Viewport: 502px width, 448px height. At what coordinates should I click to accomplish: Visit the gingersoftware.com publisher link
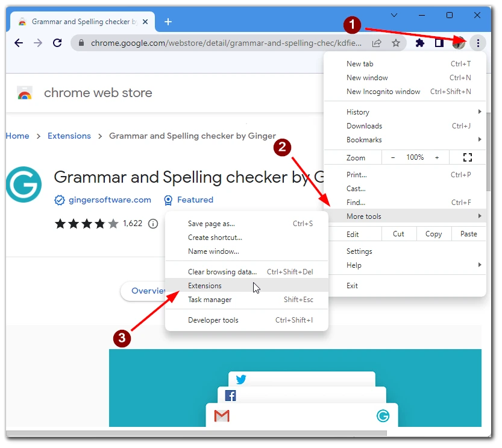click(110, 200)
